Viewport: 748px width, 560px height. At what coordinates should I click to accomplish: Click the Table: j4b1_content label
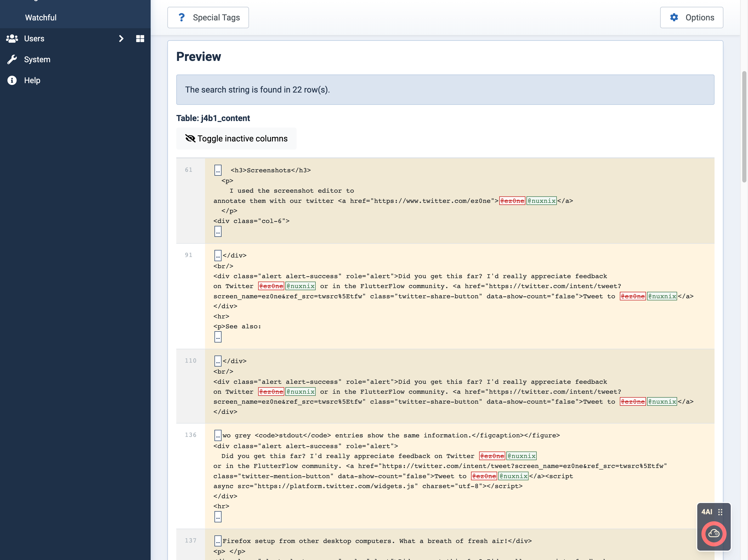(213, 118)
